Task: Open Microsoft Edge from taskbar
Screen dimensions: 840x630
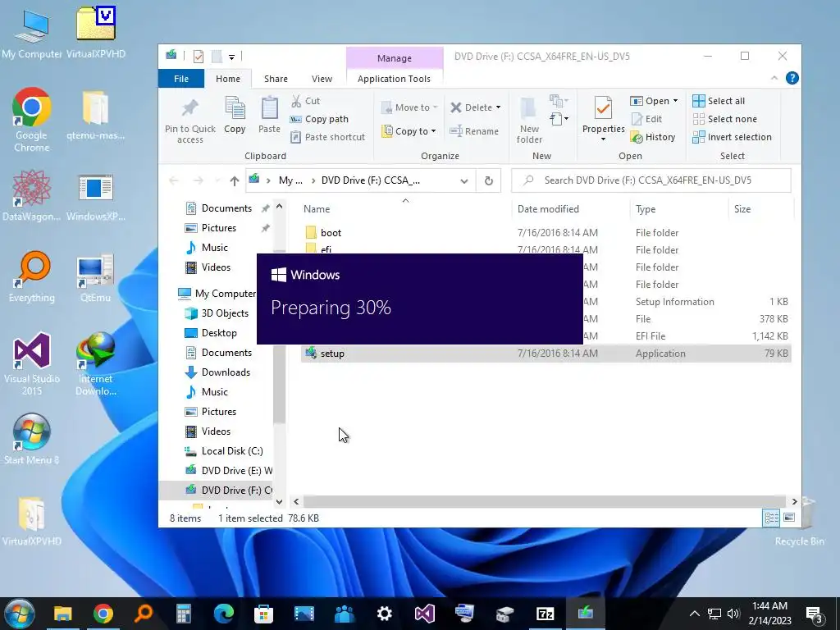Action: coord(223,614)
